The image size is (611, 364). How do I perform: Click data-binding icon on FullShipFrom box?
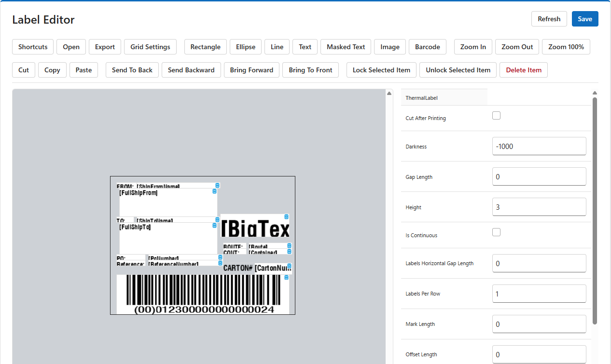pos(215,191)
